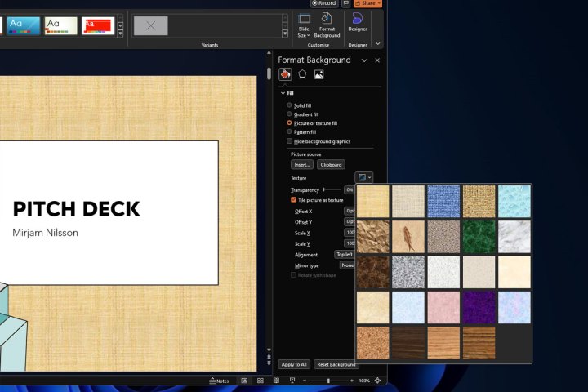The height and width of the screenshot is (392, 588).
Task: Open the Effects tab (pentagon icon)
Action: click(x=302, y=74)
